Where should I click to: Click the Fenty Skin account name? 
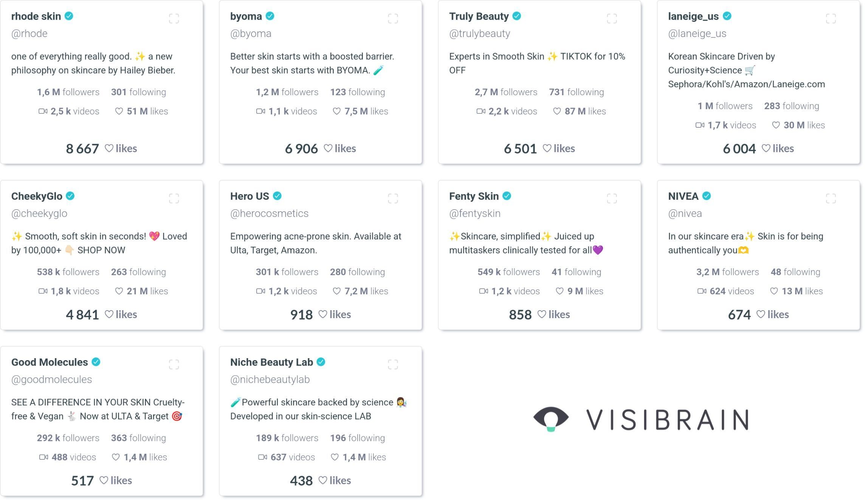coord(474,196)
